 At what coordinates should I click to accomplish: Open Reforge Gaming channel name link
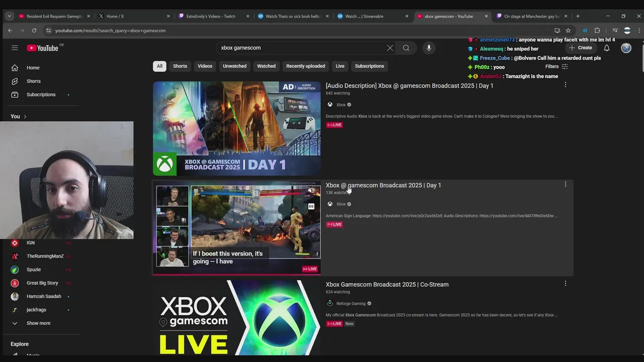[x=351, y=303]
